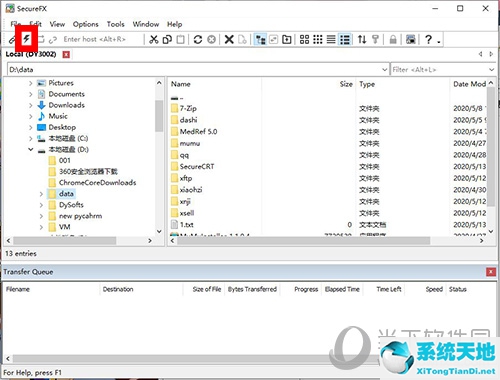This screenshot has width=500, height=380.
Task: Open the Options menu
Action: (86, 24)
